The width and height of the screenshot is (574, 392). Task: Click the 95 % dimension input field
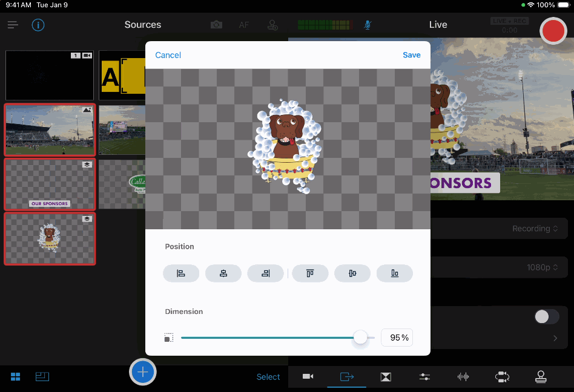(x=397, y=338)
